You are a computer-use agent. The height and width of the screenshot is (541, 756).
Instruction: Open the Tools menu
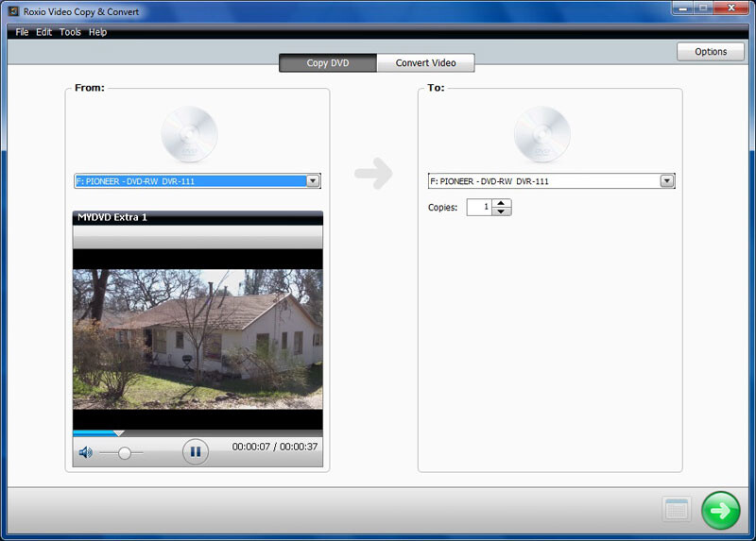click(x=70, y=32)
